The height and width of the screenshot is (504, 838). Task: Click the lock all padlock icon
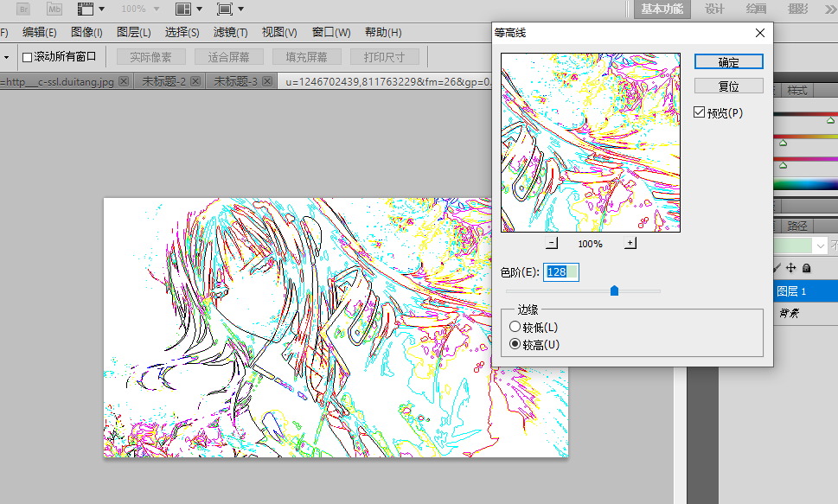pos(807,268)
